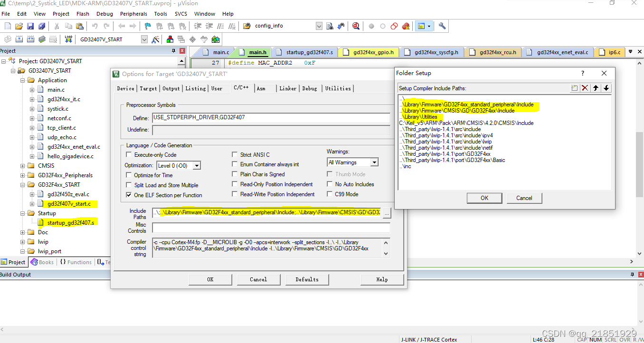Click the Save All icon
This screenshot has height=343, width=644.
click(42, 26)
